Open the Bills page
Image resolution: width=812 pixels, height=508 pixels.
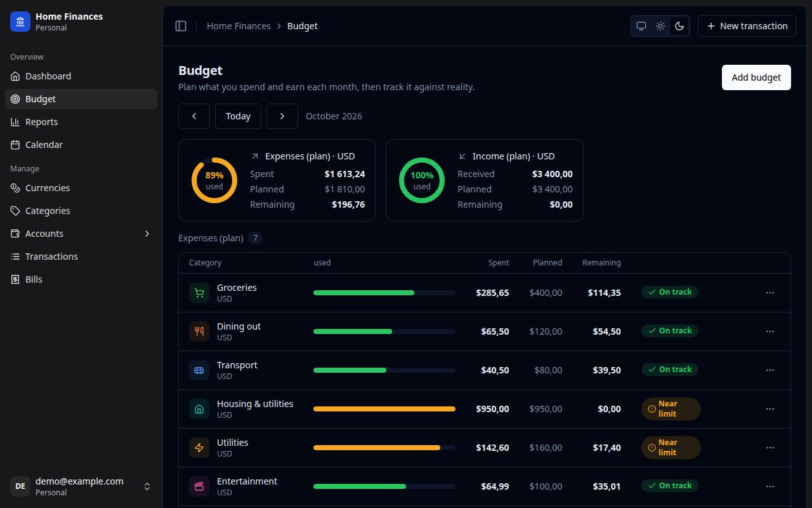point(81,279)
